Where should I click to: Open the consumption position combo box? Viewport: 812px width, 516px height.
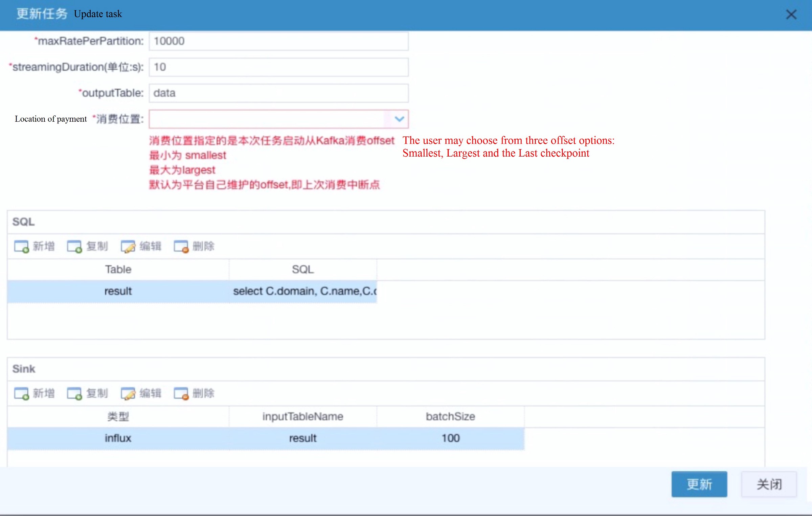(267, 119)
